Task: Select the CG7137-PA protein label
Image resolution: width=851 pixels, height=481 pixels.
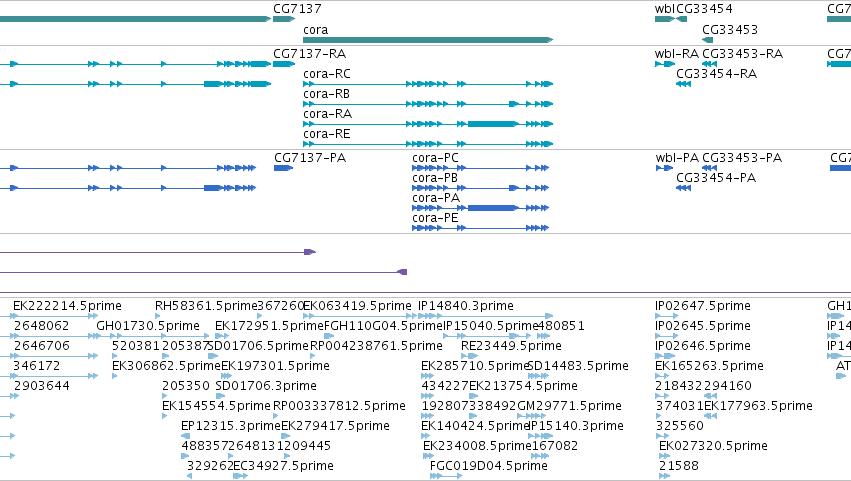Action: point(310,158)
